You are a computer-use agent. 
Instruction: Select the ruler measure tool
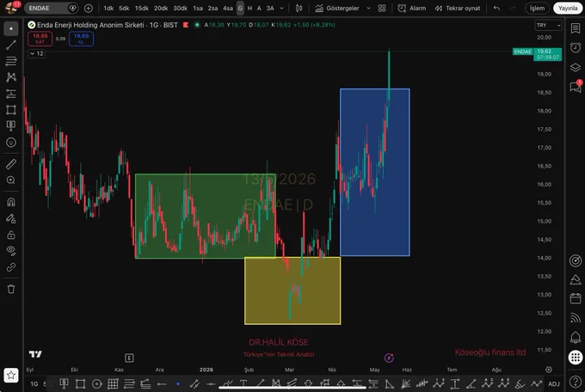coord(11,163)
